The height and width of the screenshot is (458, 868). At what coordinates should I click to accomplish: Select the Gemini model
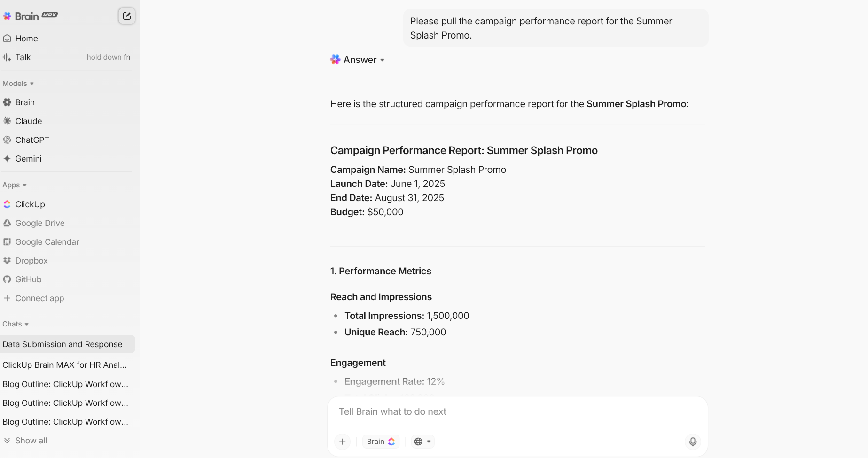click(x=28, y=159)
